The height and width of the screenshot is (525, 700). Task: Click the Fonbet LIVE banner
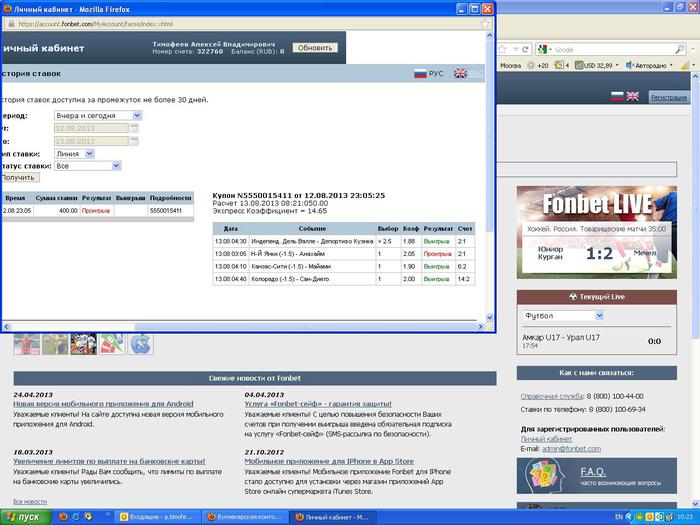click(596, 232)
